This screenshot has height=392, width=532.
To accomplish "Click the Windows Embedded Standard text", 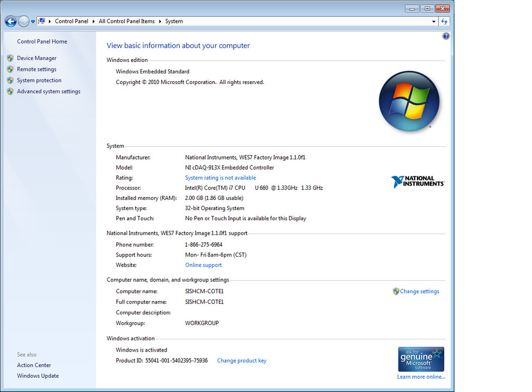I will (152, 72).
